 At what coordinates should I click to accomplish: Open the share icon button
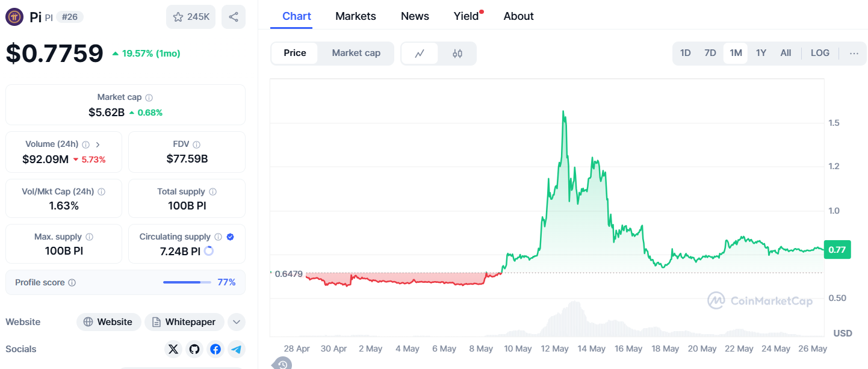[234, 17]
